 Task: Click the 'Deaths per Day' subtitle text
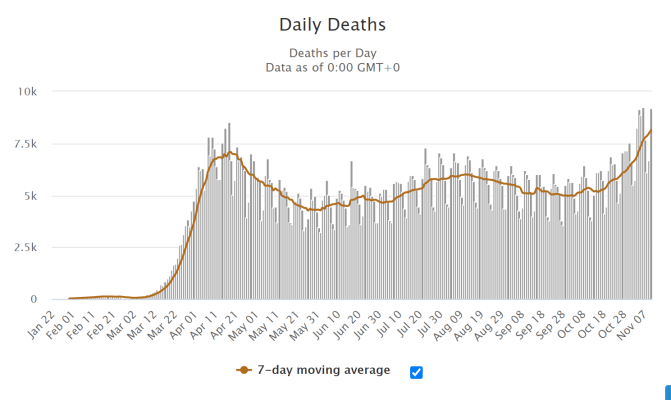335,53
